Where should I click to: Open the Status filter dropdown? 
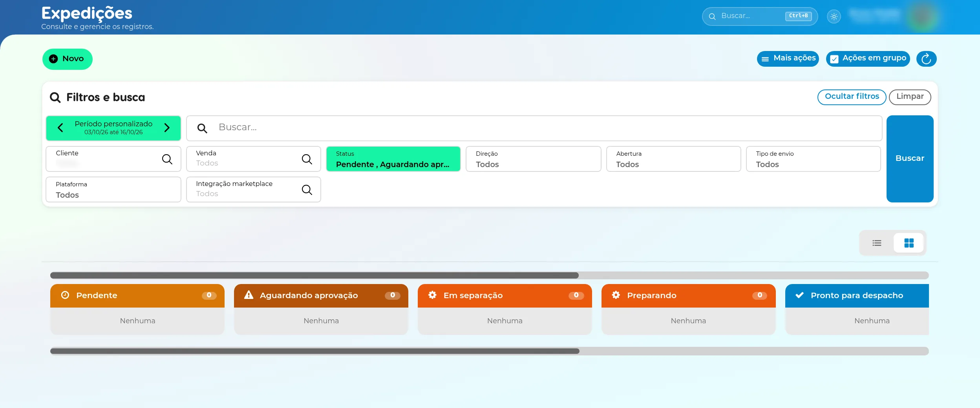(x=393, y=159)
